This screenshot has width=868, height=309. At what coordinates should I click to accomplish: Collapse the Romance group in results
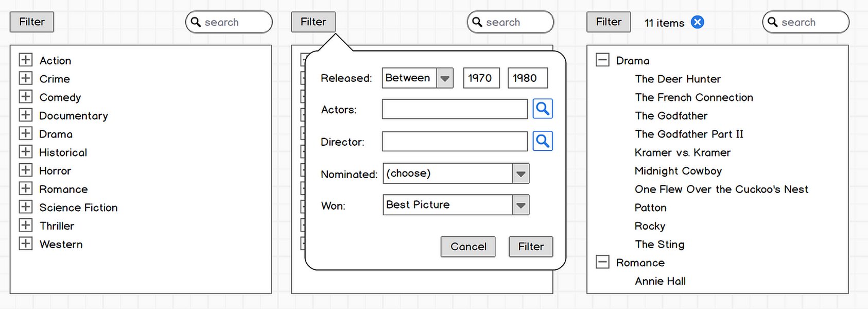(x=602, y=262)
